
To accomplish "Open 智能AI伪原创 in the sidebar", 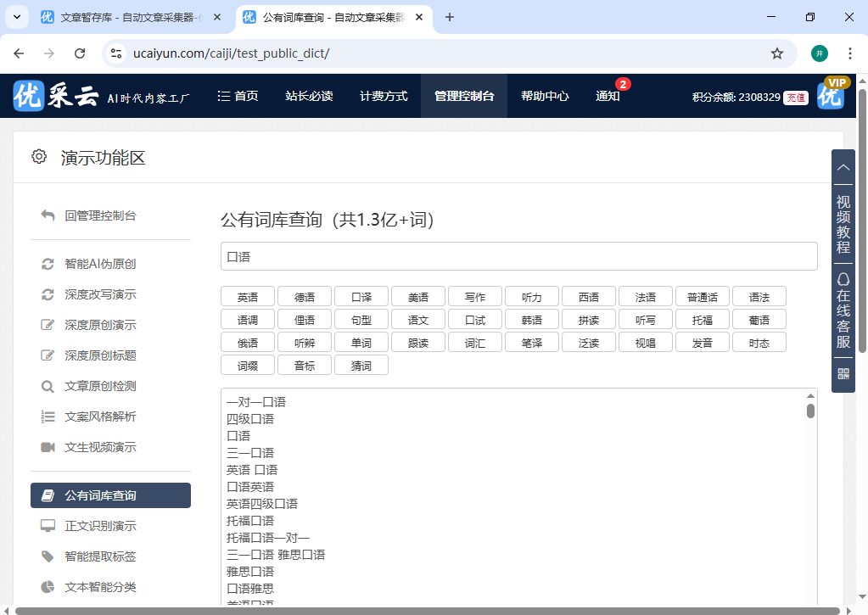I will [x=100, y=264].
